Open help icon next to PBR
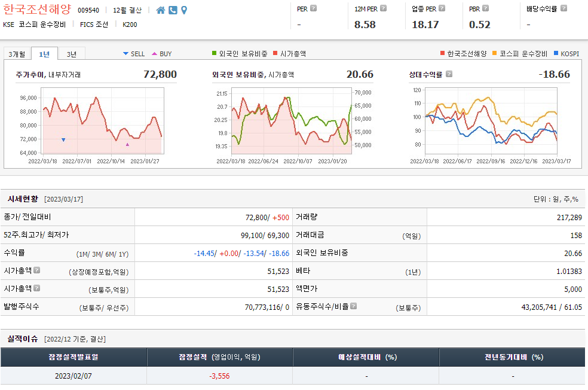Screen dimensions: 588x390 point(485,8)
